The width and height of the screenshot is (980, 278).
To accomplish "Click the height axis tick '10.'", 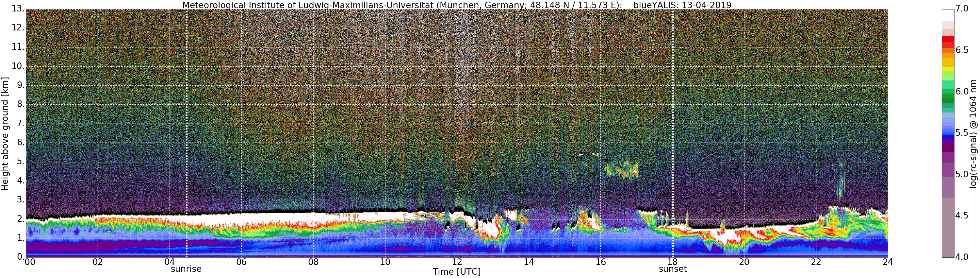I will (18, 66).
